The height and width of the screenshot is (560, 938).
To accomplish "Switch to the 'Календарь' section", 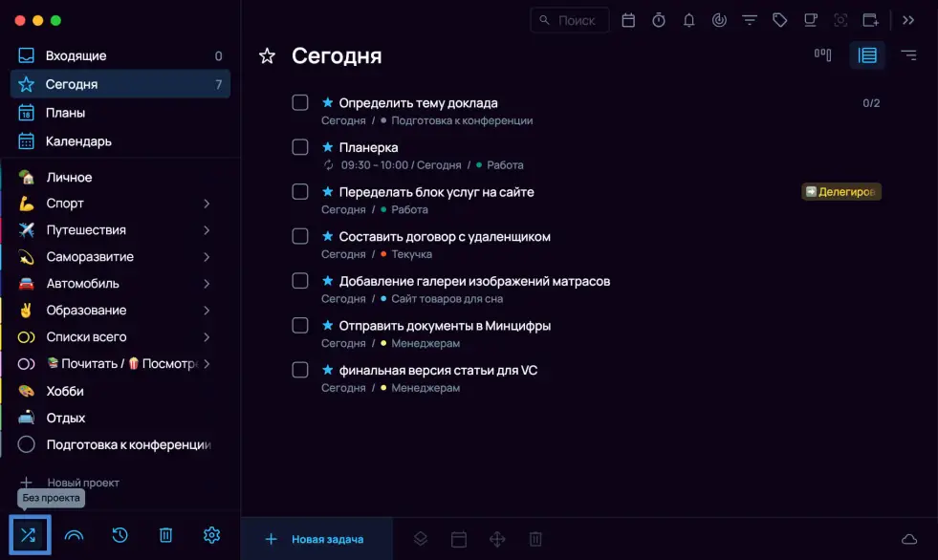I will pos(78,141).
